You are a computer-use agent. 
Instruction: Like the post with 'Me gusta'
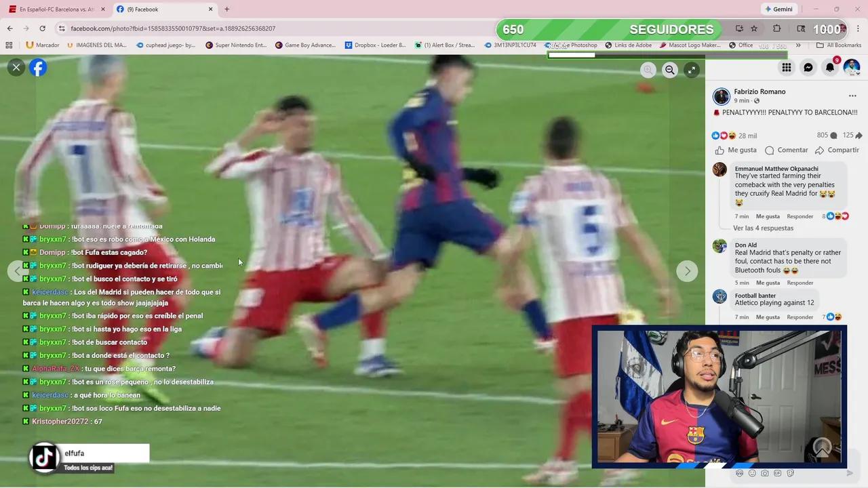click(736, 150)
